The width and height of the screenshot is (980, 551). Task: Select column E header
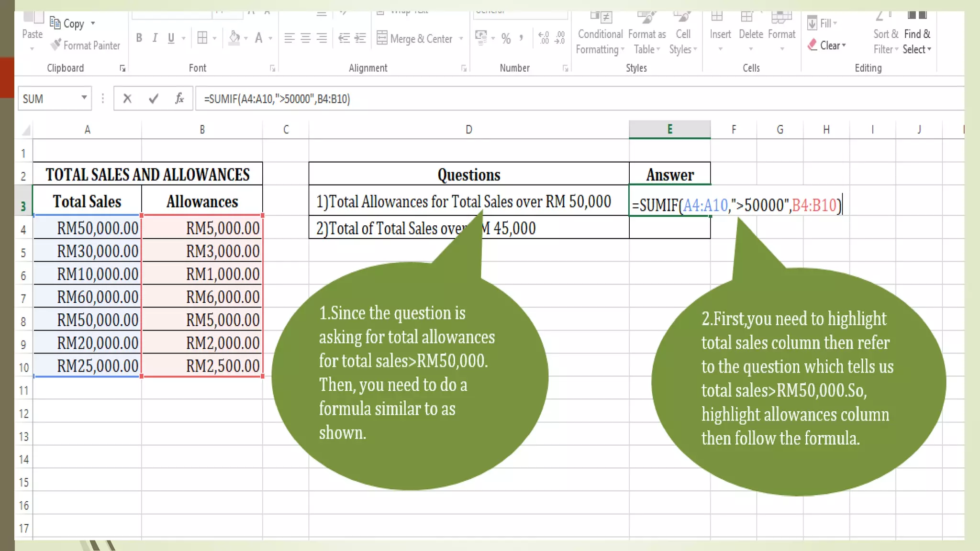670,130
